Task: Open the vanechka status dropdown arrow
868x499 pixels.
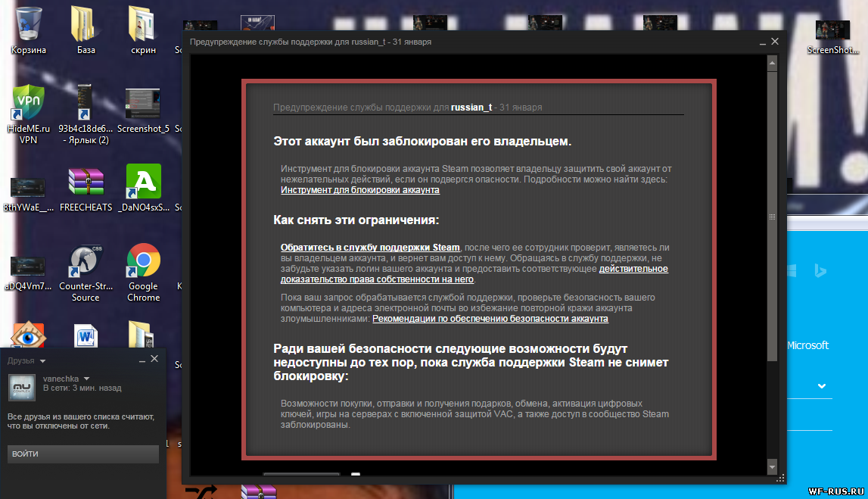Action: click(x=86, y=379)
